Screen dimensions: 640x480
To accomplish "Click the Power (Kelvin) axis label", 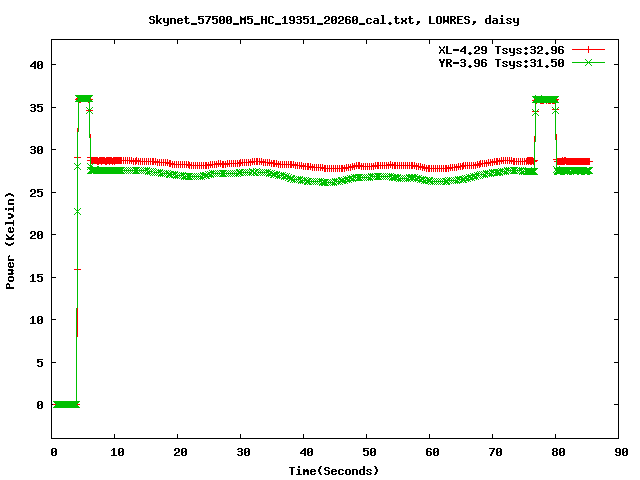I will pyautogui.click(x=10, y=241).
